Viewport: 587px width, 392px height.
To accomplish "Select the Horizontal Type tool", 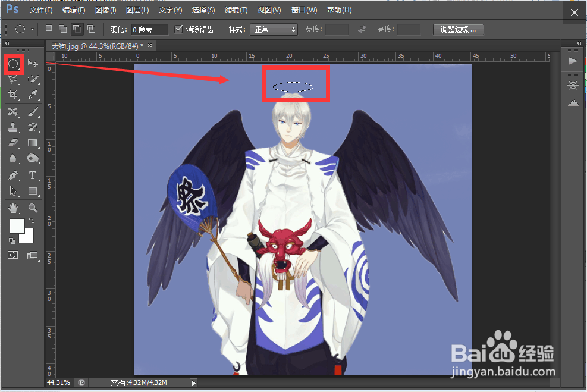I will (33, 175).
